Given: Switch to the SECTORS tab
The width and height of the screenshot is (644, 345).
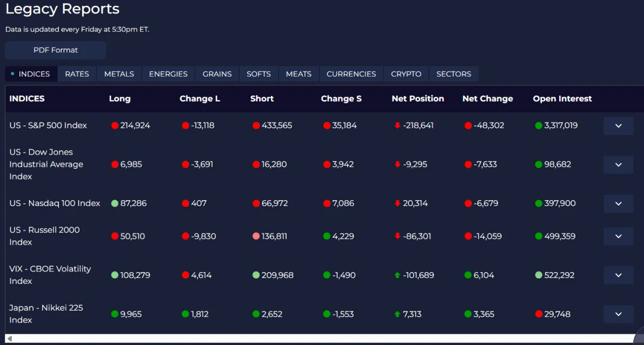Looking at the screenshot, I should (x=454, y=74).
